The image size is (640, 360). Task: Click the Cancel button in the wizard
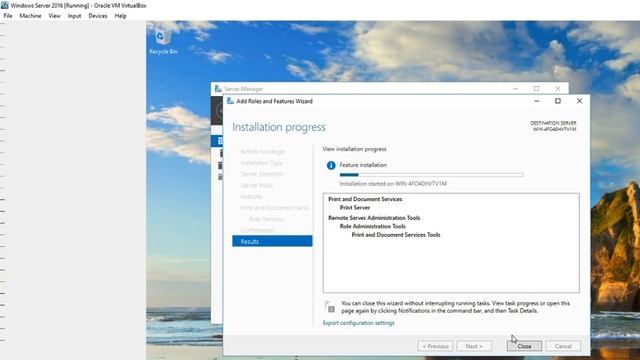click(x=563, y=346)
